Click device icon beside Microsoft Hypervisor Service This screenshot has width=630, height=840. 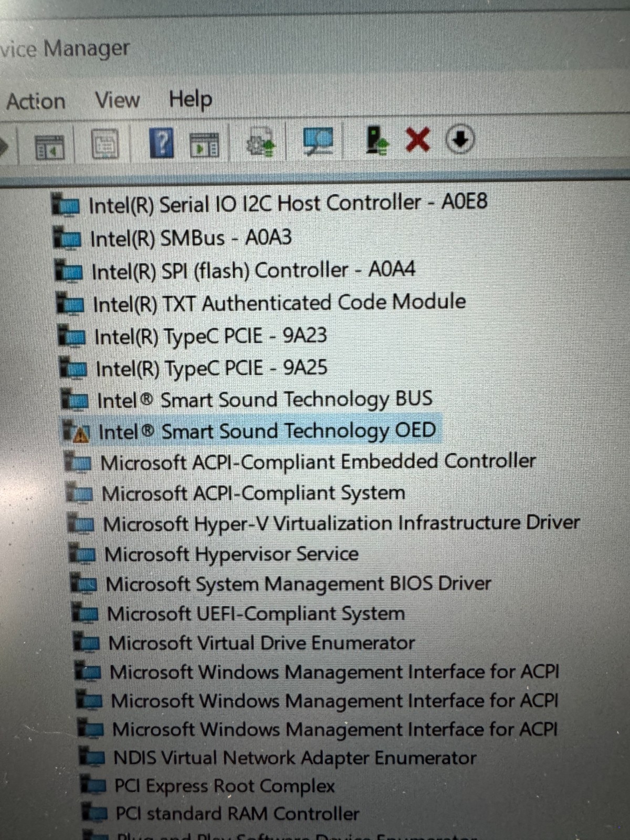(83, 554)
